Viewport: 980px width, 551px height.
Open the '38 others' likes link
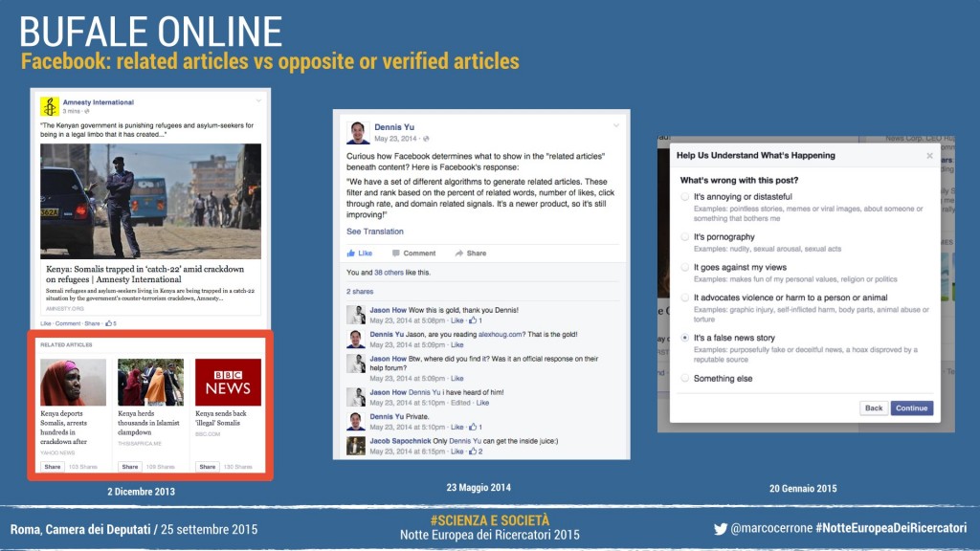[389, 273]
